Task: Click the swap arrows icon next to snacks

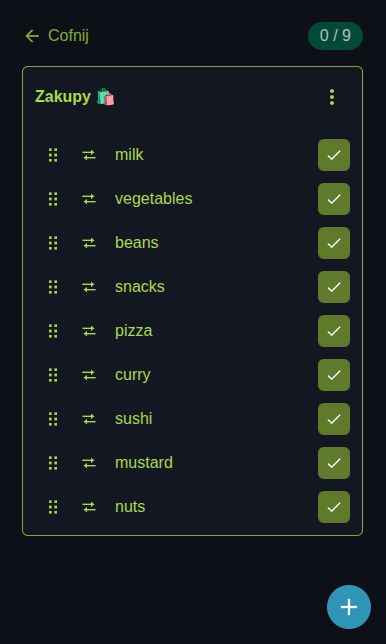Action: click(x=89, y=287)
